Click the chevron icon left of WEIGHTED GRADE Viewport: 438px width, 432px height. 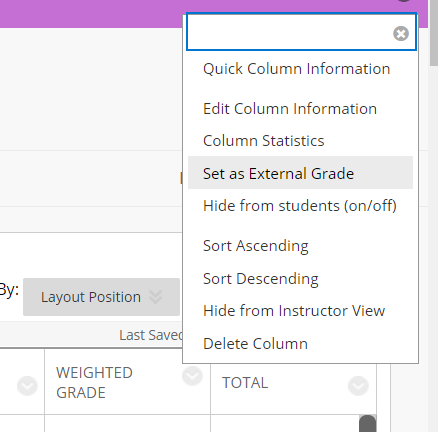(x=27, y=386)
